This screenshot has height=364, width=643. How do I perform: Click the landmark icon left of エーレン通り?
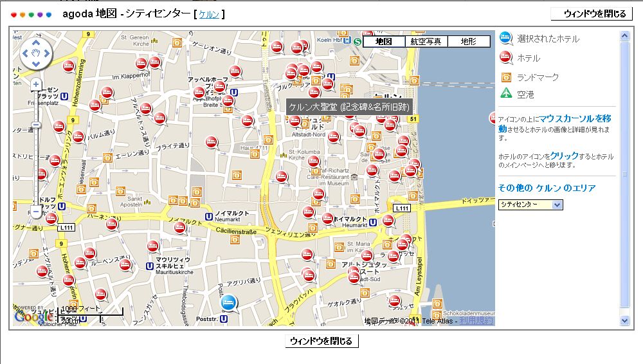[107, 157]
